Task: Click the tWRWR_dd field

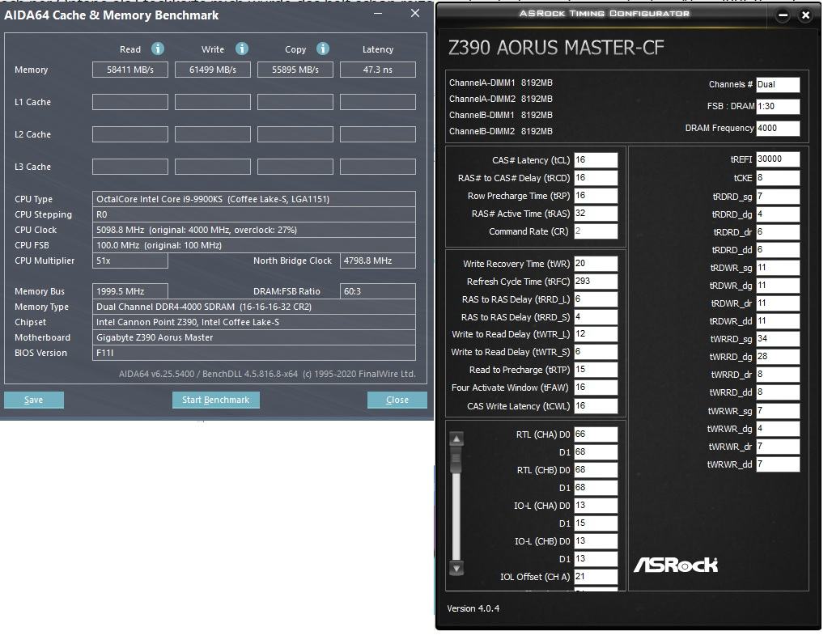Action: pos(778,464)
